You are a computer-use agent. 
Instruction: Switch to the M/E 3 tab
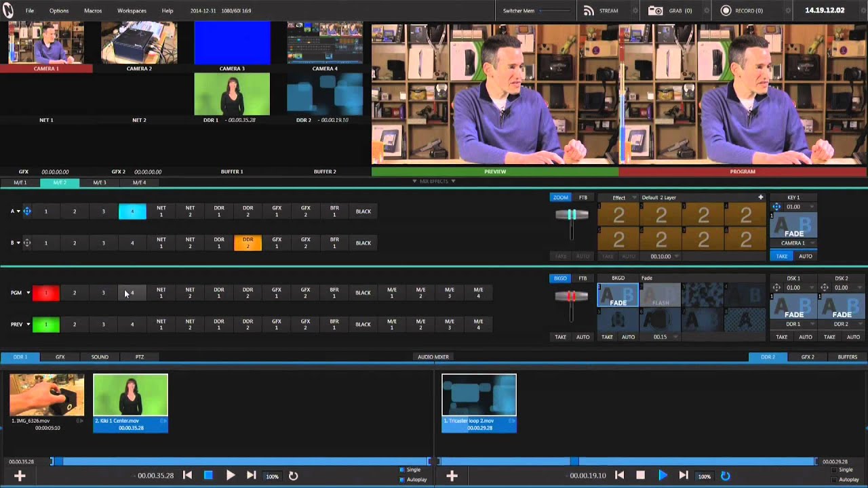[100, 182]
